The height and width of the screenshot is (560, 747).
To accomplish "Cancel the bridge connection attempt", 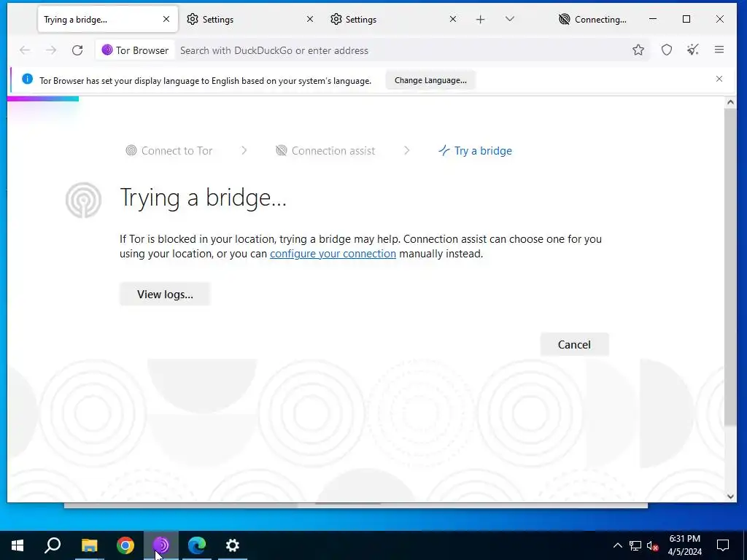I will [x=574, y=345].
